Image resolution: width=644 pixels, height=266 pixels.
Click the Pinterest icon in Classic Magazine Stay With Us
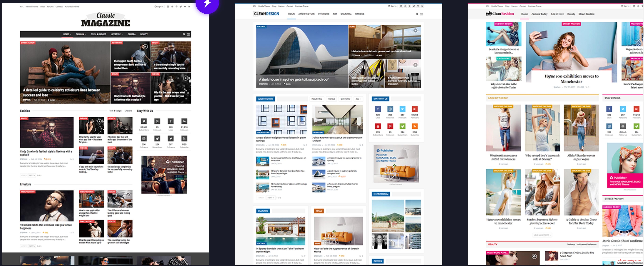point(157,121)
